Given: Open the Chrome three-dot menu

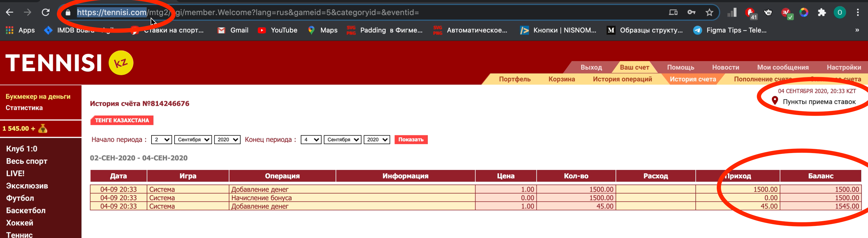Looking at the screenshot, I should tap(858, 12).
